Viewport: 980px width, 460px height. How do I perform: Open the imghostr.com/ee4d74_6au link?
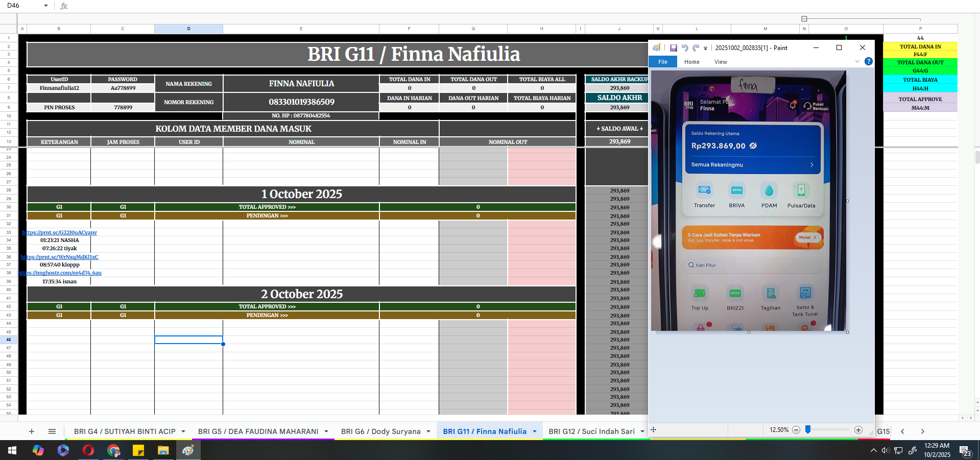59,273
